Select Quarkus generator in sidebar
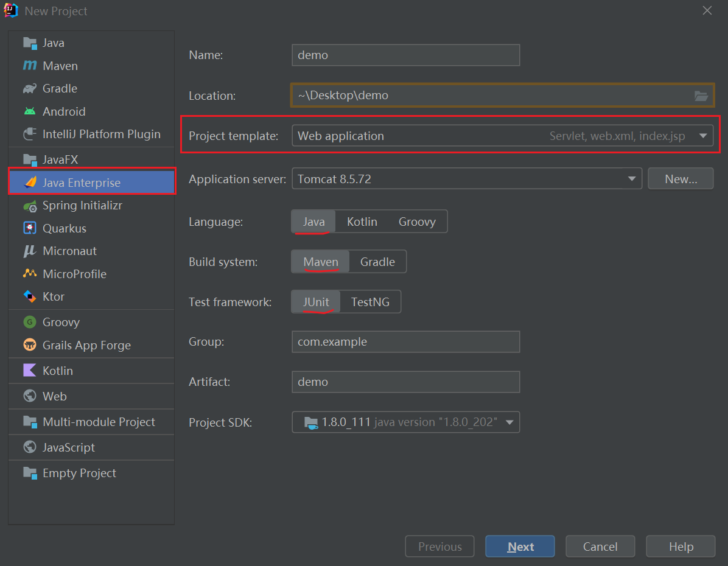 pos(91,228)
